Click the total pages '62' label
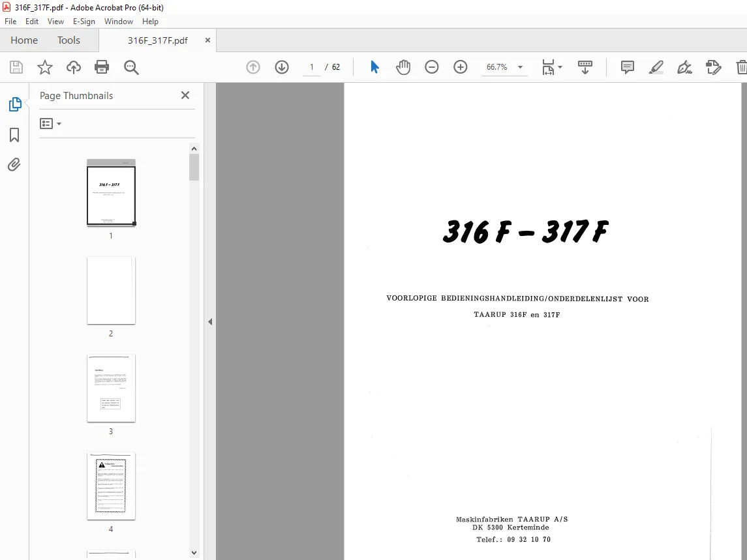 (336, 67)
